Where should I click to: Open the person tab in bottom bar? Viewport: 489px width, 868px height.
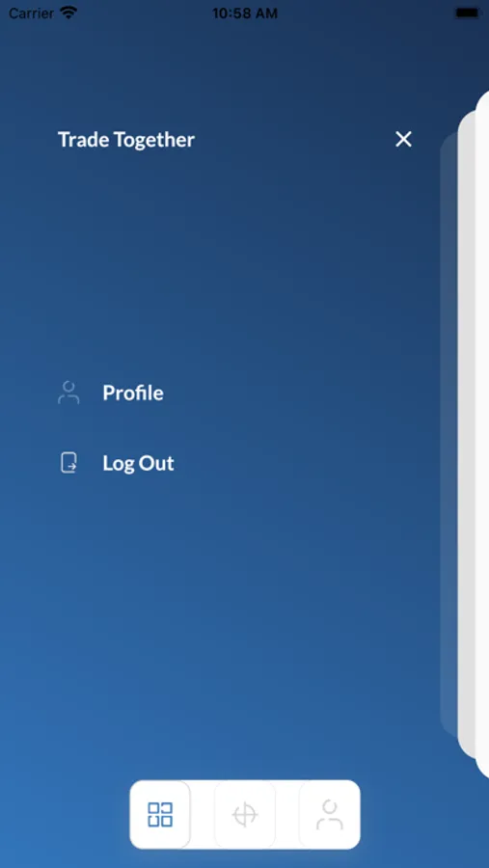330,815
